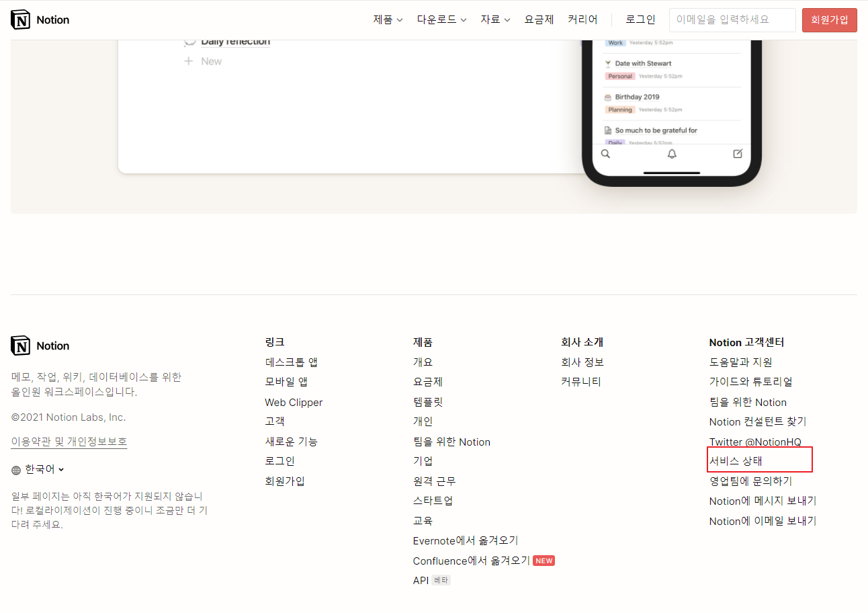Open 요금제 under 제품 footer column

click(428, 382)
